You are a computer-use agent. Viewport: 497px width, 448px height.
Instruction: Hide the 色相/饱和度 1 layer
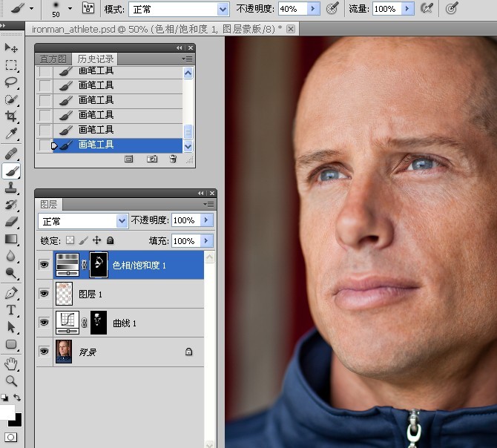[44, 264]
